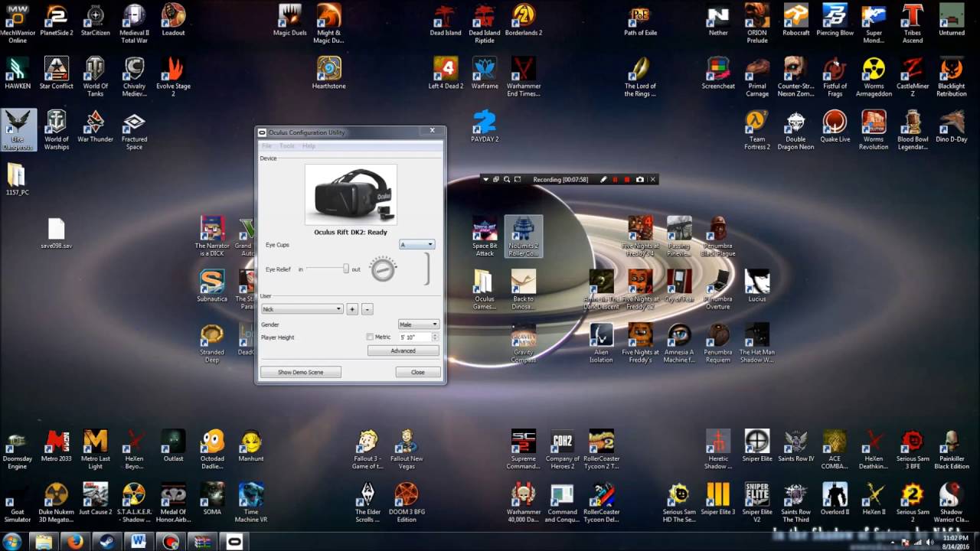
Task: Select the Elite Dangerous desktop icon
Action: click(x=18, y=130)
